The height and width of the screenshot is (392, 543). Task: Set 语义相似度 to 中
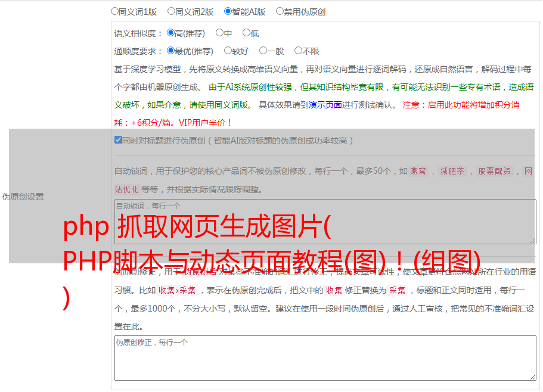coord(219,33)
